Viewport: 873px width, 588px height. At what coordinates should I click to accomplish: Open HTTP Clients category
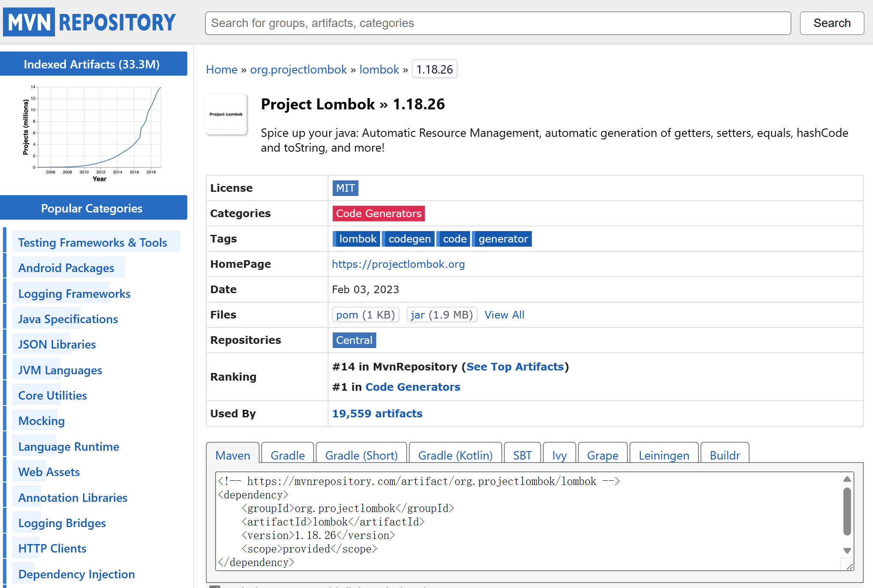(52, 548)
